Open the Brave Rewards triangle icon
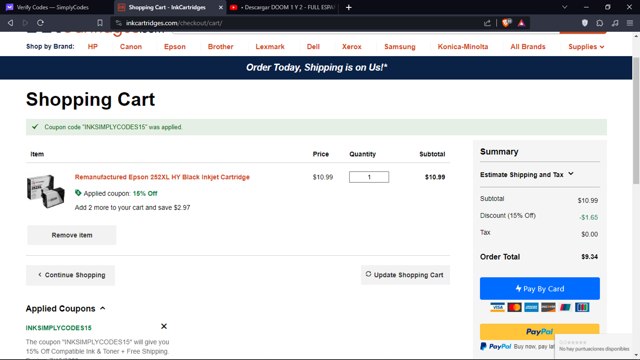Screen dimensions: 640x360 pyautogui.click(x=521, y=23)
